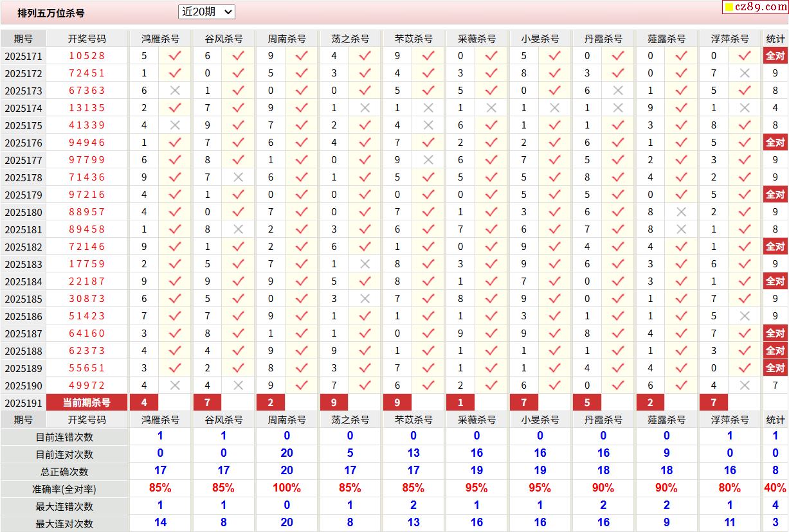Click the red check for 谷风杀号 in row 2025172
The height and width of the screenshot is (532, 789).
click(x=238, y=73)
